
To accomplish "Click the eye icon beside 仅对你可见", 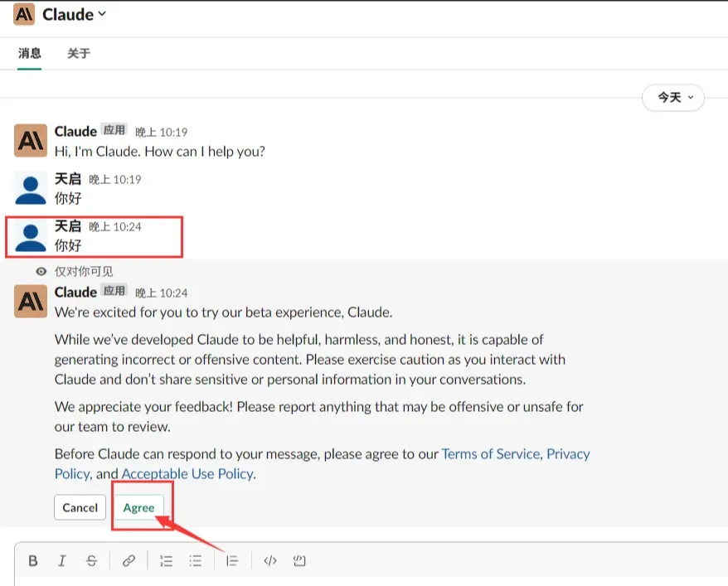I will click(41, 271).
